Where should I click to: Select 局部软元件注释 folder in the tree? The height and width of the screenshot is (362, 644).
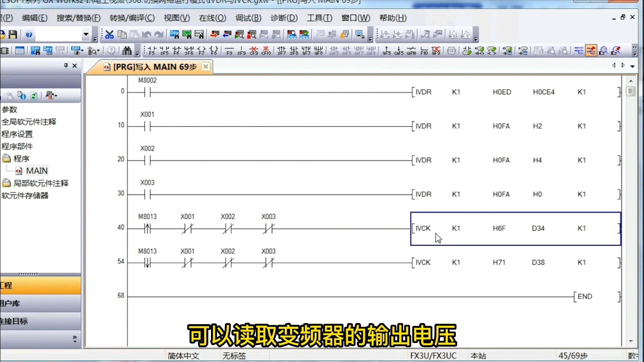click(x=41, y=183)
